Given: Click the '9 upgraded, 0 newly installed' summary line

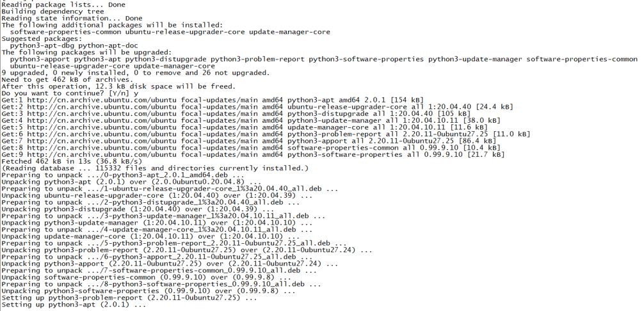Looking at the screenshot, I should 136,72.
